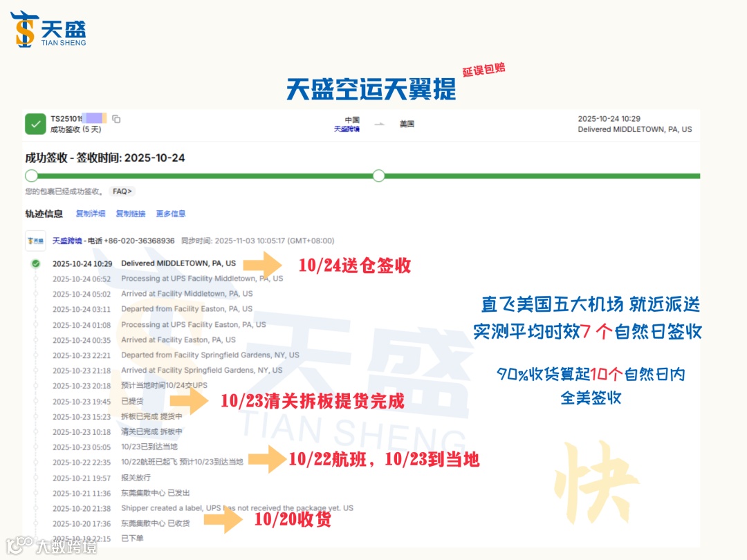Image resolution: width=747 pixels, height=560 pixels.
Task: Click the '成功签收 - 签收时间: 2025-10-24' heading
Action: click(105, 158)
